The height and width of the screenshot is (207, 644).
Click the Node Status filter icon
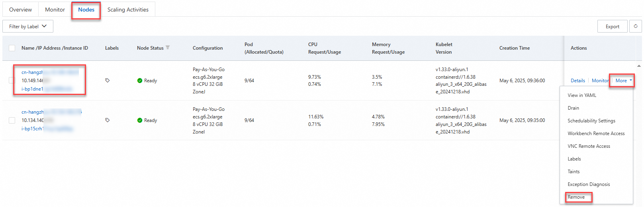point(168,48)
